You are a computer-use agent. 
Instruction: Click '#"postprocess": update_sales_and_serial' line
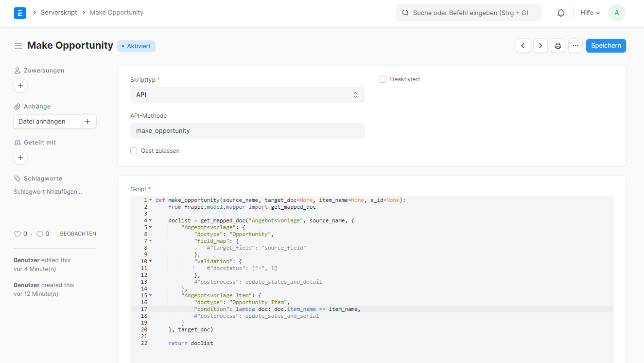[x=257, y=316]
